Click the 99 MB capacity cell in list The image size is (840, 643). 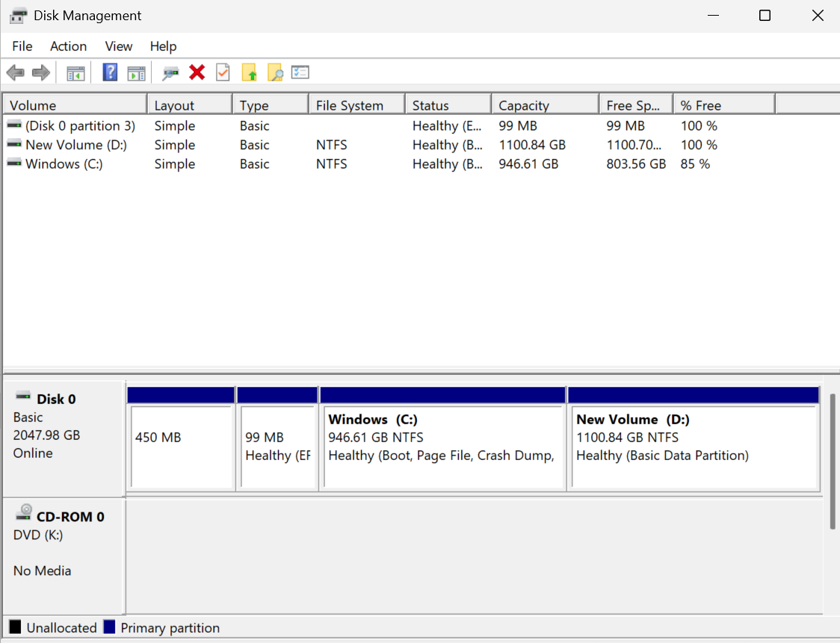(517, 125)
